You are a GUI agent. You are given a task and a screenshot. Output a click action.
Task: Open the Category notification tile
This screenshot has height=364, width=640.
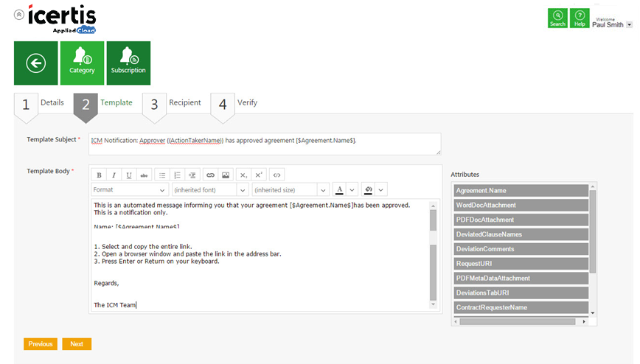82,63
